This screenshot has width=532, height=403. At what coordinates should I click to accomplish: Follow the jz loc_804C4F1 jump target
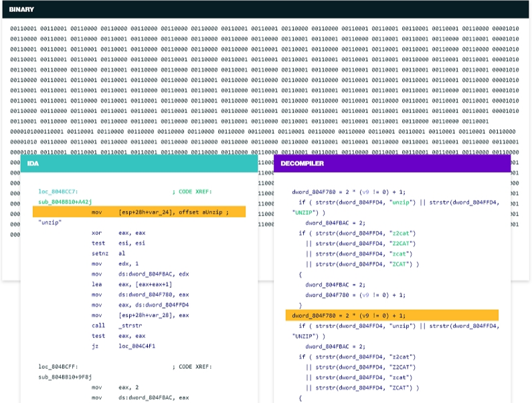click(x=137, y=346)
